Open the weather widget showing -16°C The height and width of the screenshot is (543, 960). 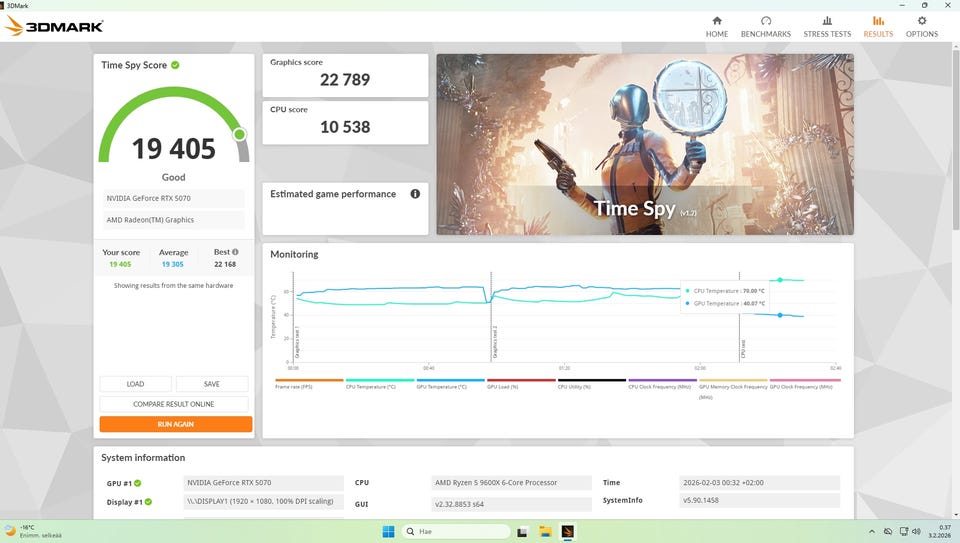click(32, 531)
